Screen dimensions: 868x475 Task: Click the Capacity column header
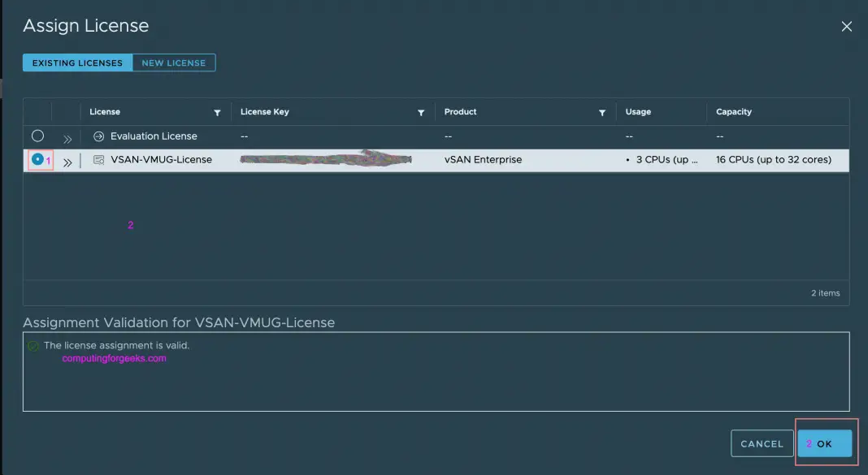(734, 112)
